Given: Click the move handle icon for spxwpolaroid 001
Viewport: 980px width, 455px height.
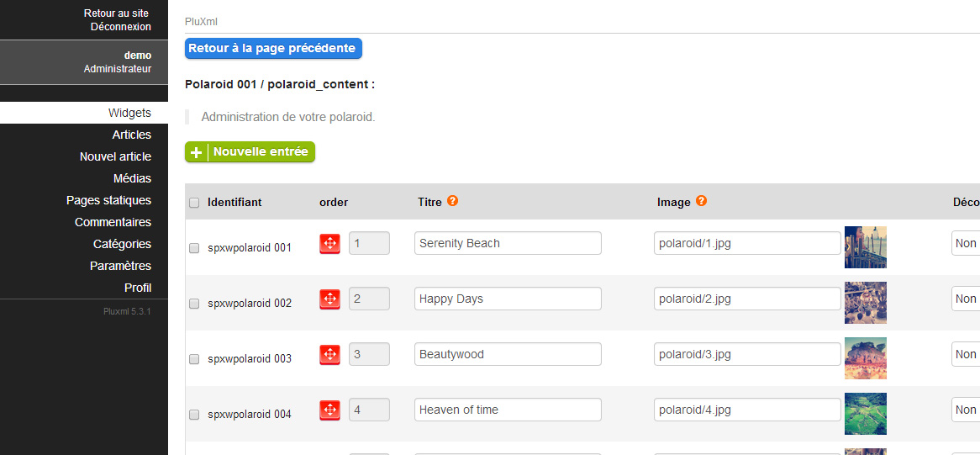Looking at the screenshot, I should [x=329, y=243].
